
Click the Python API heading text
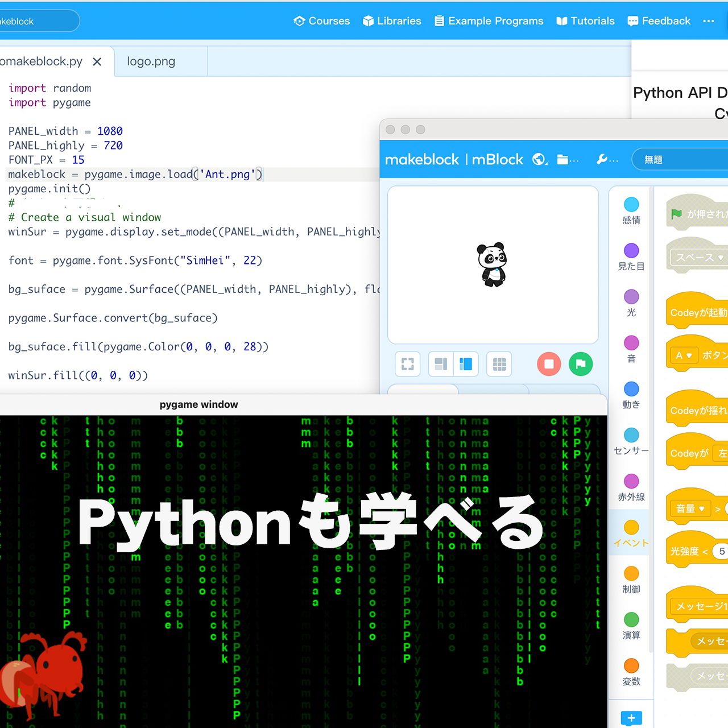point(680,93)
